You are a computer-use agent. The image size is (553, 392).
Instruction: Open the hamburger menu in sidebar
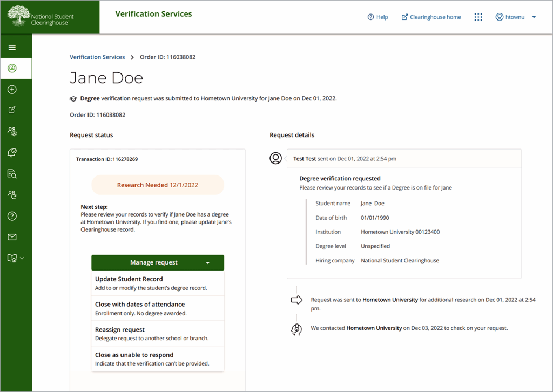tap(12, 47)
